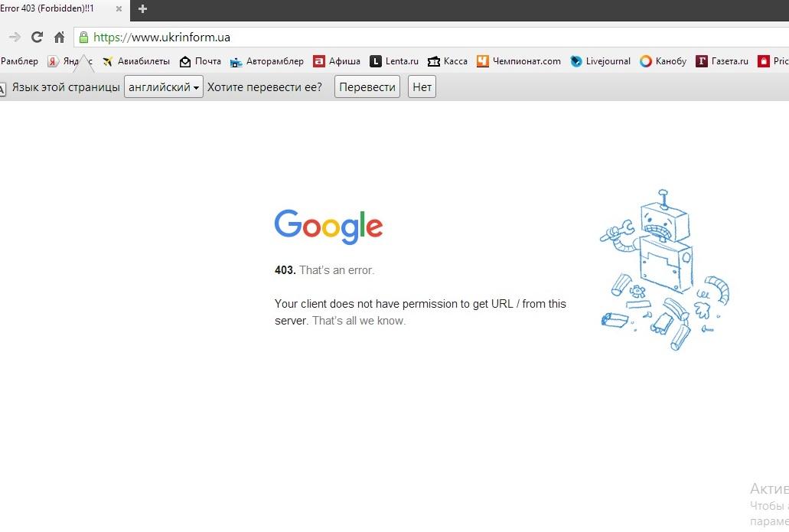The width and height of the screenshot is (789, 532).
Task: Open the Lenta.ru bookmark
Action: tap(394, 61)
